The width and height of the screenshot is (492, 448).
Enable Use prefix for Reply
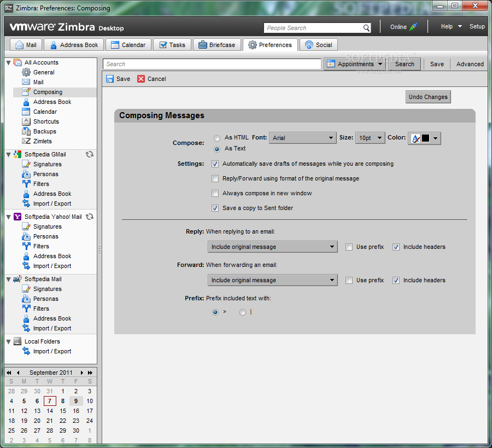(x=349, y=247)
